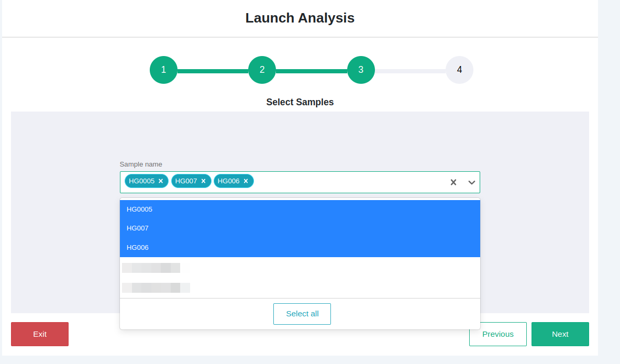Viewport: 620px width, 364px height.
Task: Clear all selected samples in the field
Action: tap(453, 182)
